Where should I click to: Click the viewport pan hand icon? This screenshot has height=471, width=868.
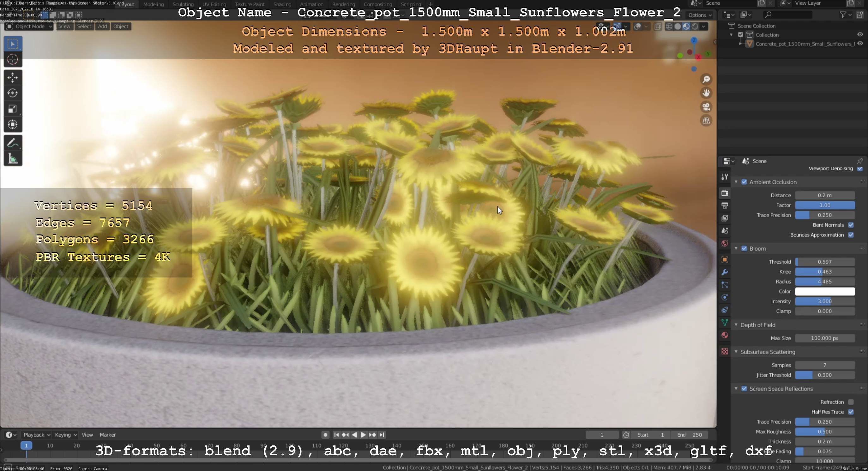coord(706,93)
